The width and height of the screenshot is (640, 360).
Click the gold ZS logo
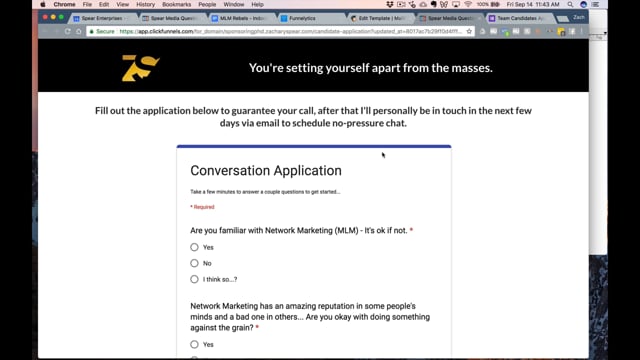[x=140, y=68]
